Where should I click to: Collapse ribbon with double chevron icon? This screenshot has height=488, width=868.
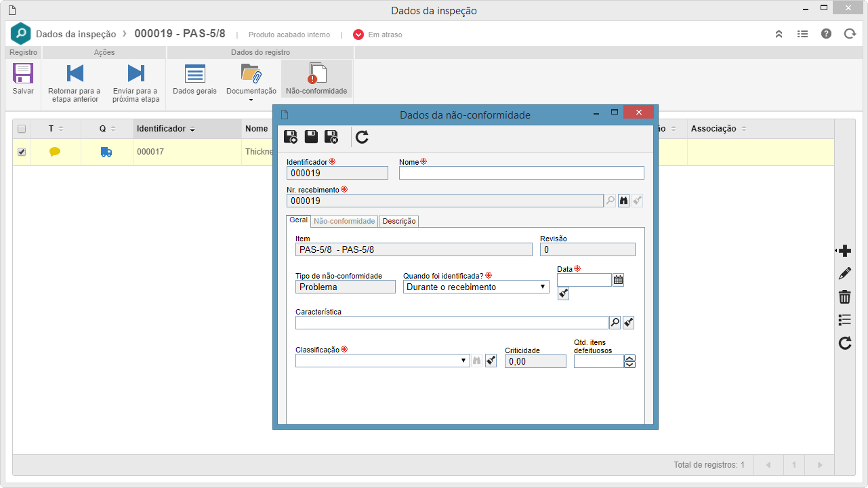point(779,34)
